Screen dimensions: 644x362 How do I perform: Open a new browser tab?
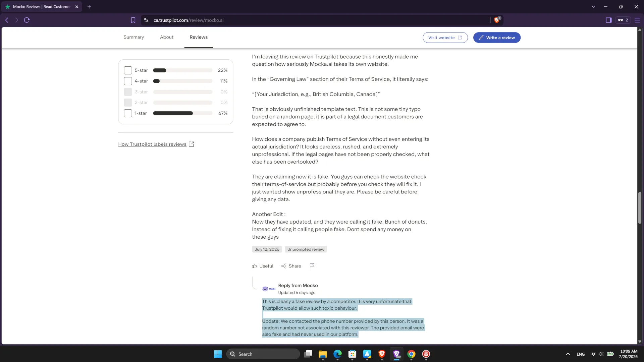[x=89, y=7]
